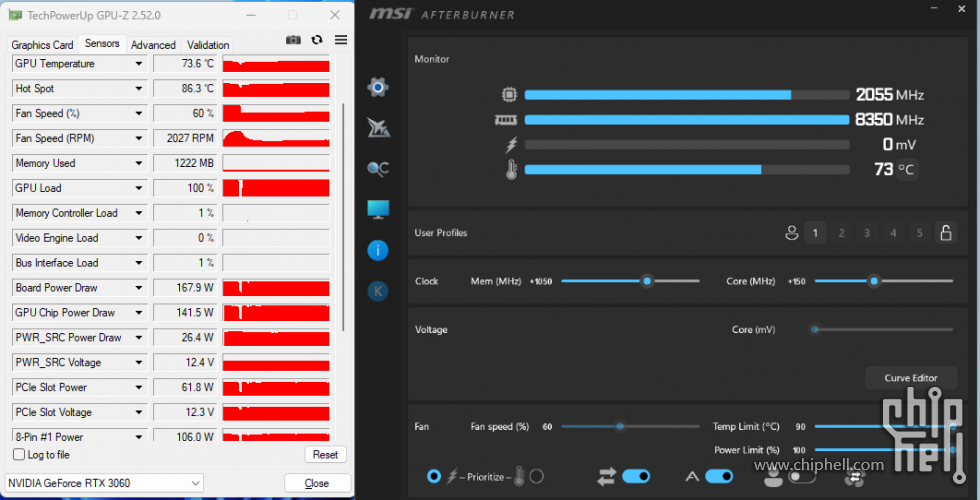Click the fighter jet icon in Afterburner sidebar
Screen dimensions: 980x500
(x=378, y=128)
